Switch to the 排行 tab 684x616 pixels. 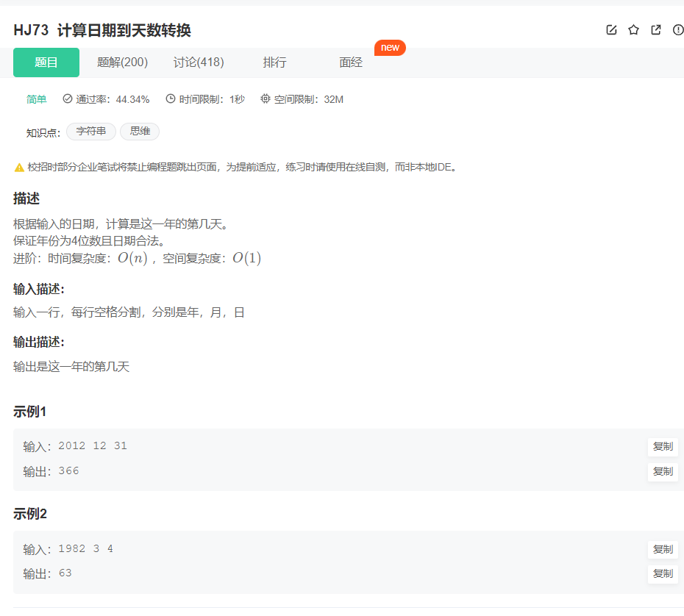[274, 62]
